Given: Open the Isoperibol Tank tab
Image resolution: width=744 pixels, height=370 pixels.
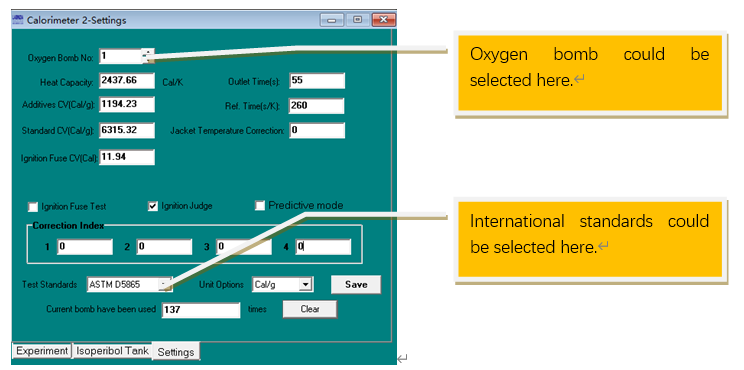Looking at the screenshot, I should (x=112, y=351).
